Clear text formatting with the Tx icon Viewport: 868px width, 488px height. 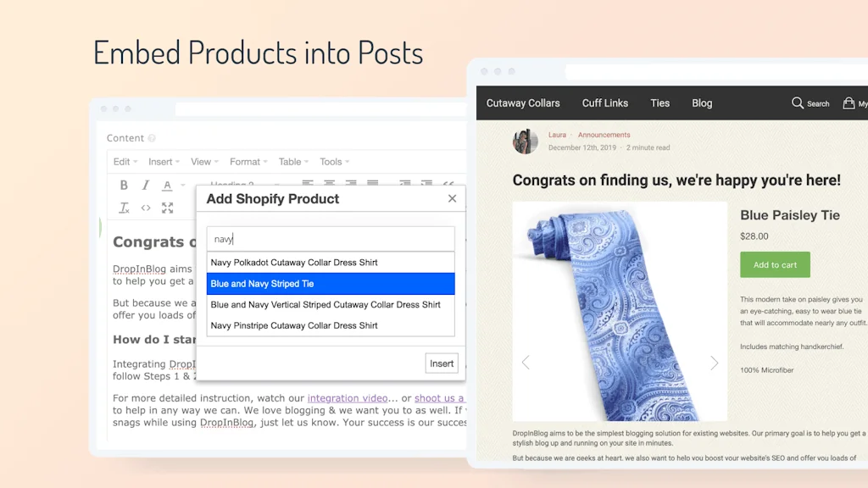point(124,208)
